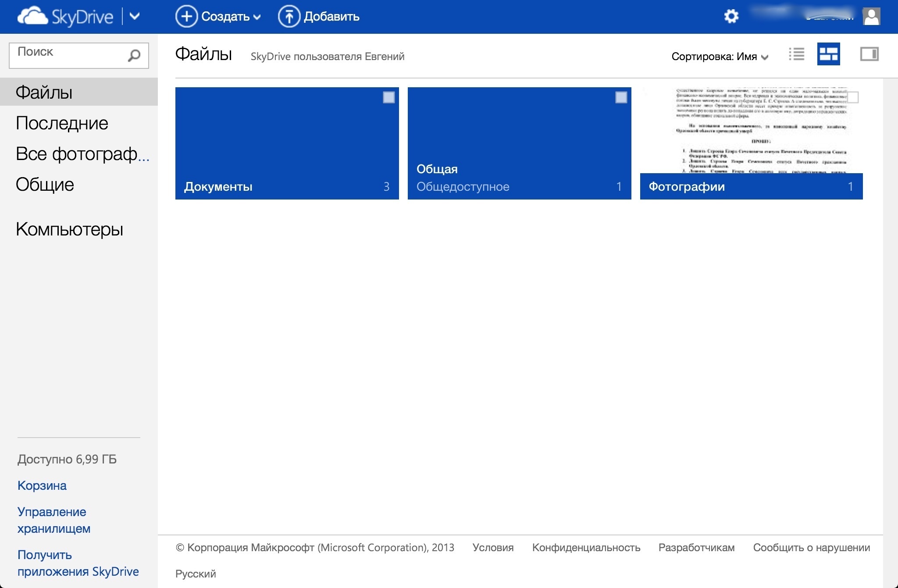
Task: Open the Документы folder tile
Action: [287, 143]
